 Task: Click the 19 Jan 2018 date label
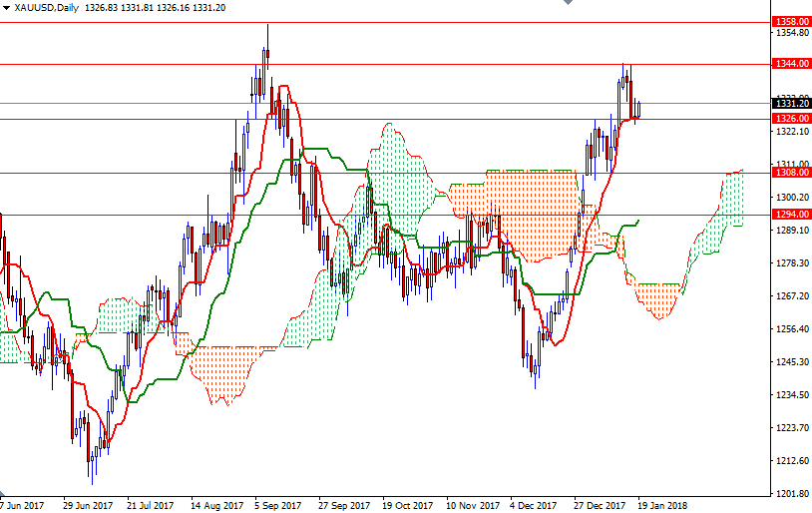coord(661,506)
